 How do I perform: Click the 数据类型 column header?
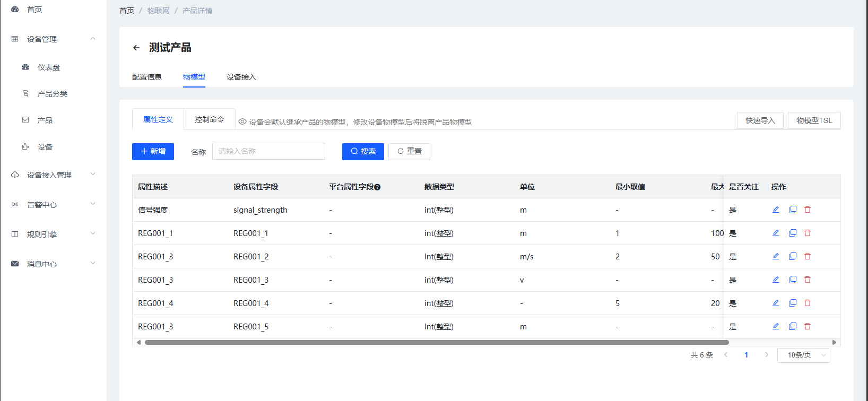[439, 187]
